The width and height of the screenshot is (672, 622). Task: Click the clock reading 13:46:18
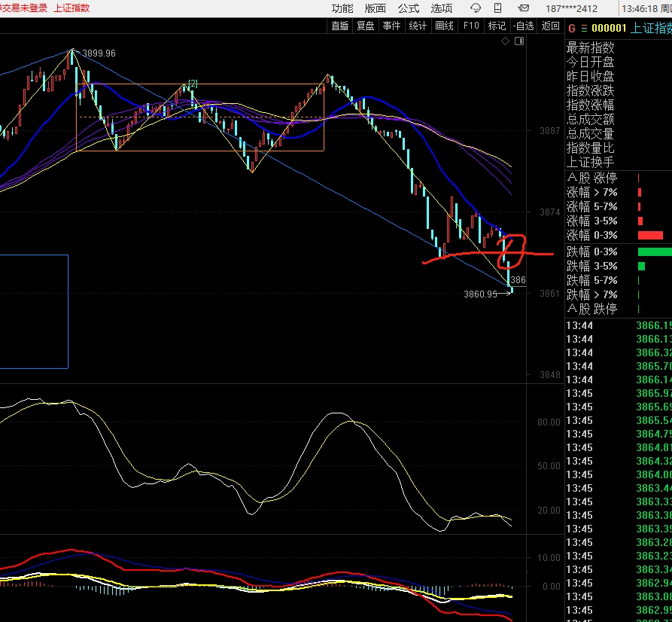click(x=640, y=9)
